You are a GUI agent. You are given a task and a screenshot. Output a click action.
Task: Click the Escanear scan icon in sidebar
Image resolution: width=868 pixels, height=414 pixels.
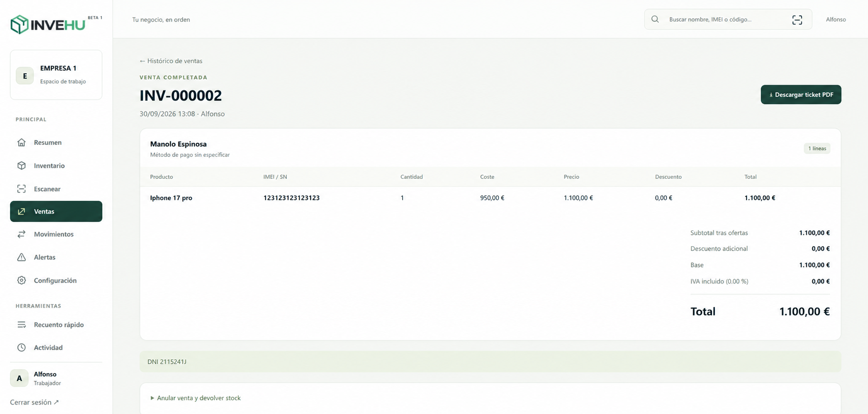[22, 189]
